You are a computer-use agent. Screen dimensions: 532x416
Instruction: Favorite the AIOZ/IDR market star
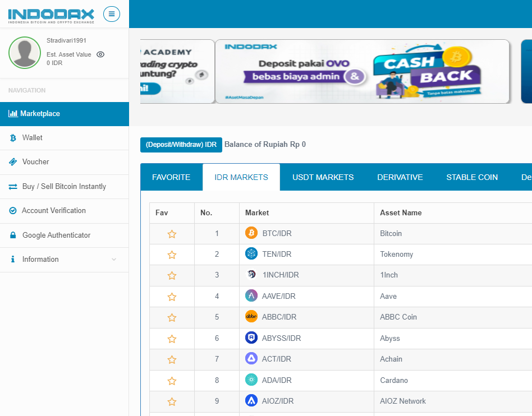tap(172, 402)
